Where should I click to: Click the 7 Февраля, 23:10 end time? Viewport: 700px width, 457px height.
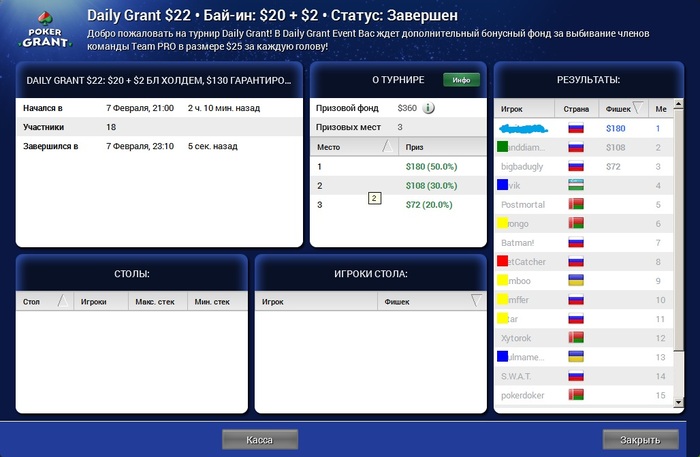click(x=140, y=146)
